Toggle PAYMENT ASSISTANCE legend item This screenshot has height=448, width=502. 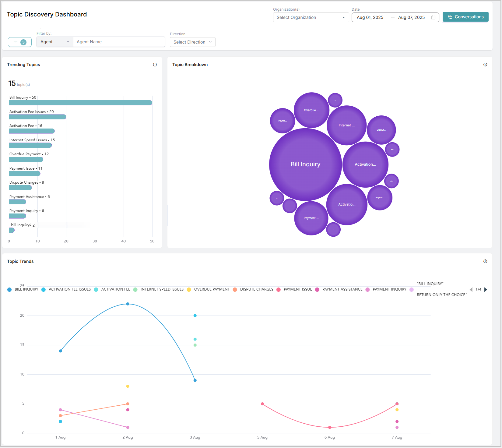[339, 289]
